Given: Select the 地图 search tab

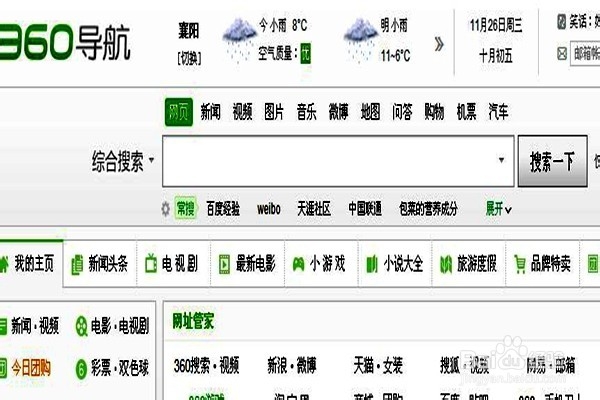Looking at the screenshot, I should pyautogui.click(x=370, y=112).
